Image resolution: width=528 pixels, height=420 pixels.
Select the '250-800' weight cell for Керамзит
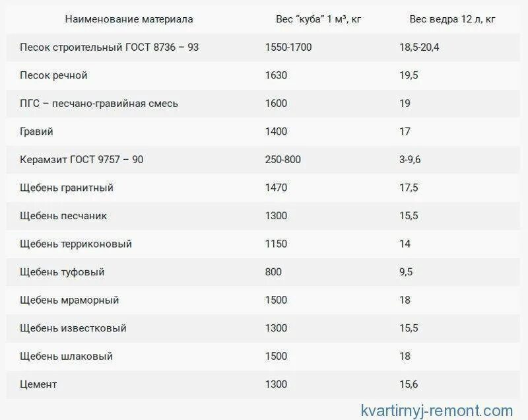click(283, 159)
